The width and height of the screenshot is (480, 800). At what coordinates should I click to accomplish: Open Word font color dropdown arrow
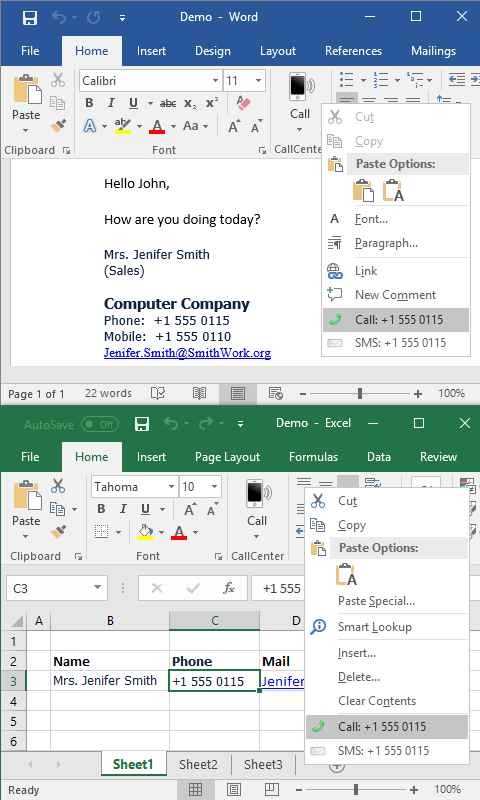[x=173, y=126]
